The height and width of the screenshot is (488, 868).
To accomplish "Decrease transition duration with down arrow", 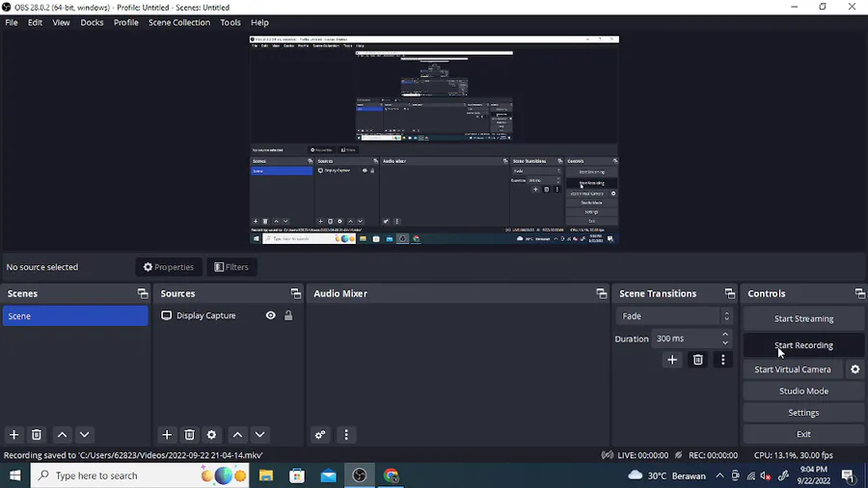I will 725,342.
